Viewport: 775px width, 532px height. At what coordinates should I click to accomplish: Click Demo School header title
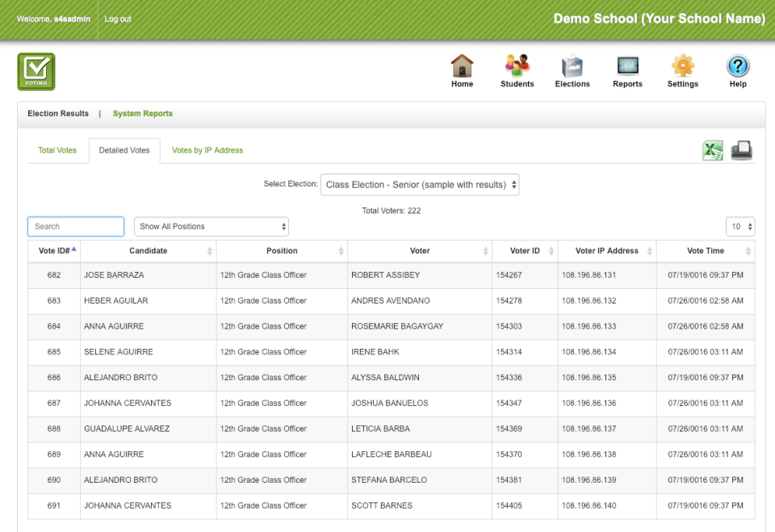pos(660,19)
